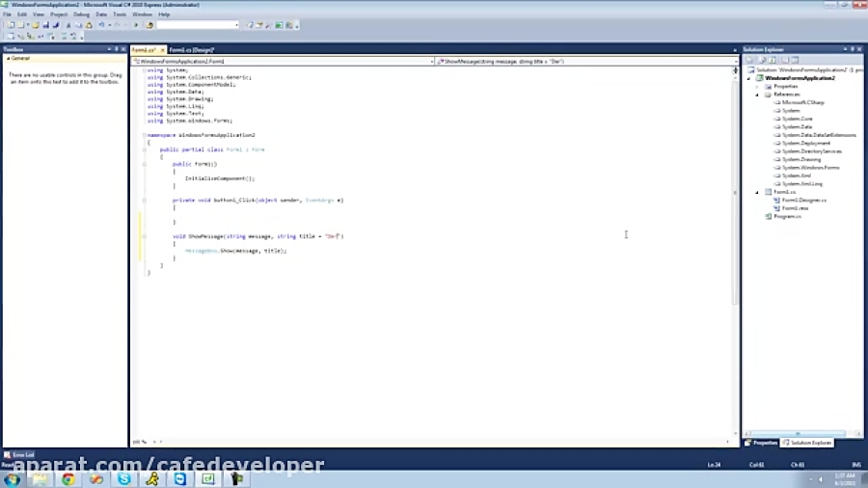Screen dimensions: 868x488
Task: Select Program.cs in Solution Explorer
Action: pos(787,216)
